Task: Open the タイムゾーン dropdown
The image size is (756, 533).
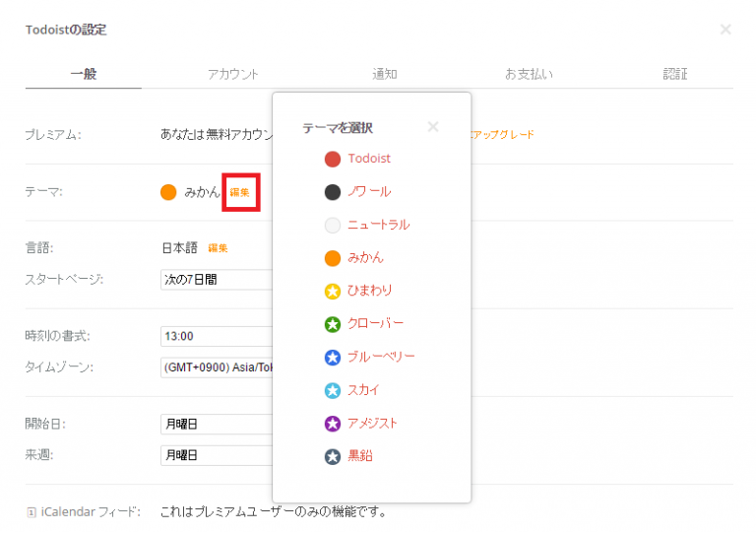Action: click(217, 367)
